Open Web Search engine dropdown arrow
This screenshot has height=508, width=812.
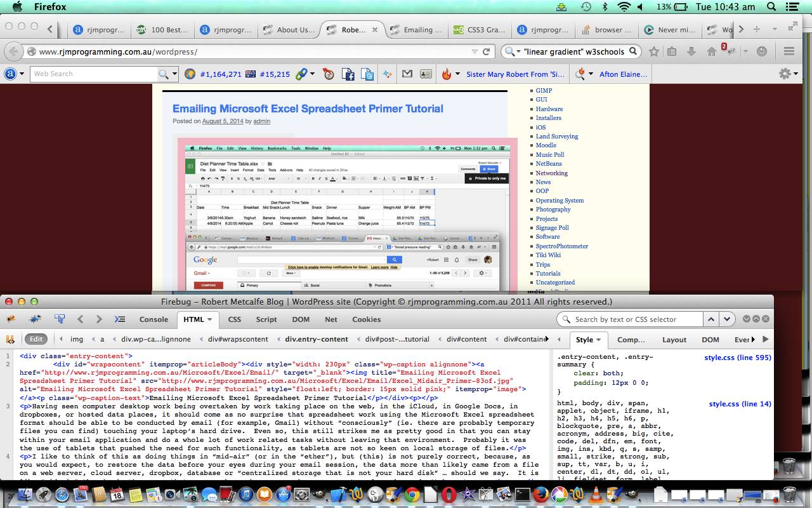(x=174, y=74)
